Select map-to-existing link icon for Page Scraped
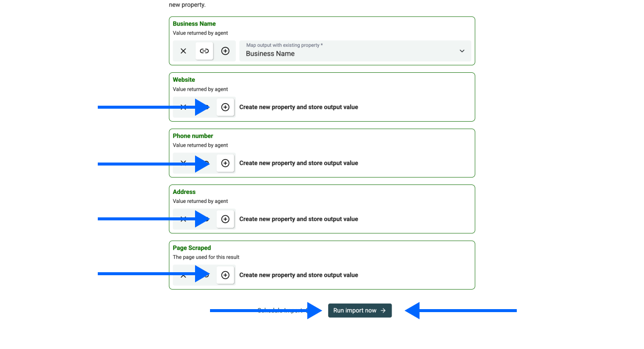This screenshot has width=644, height=349. [x=205, y=275]
